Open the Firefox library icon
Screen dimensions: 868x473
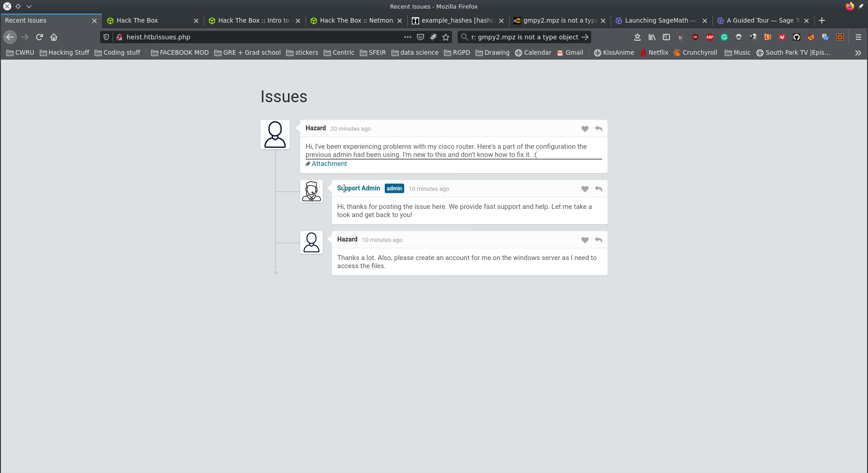point(651,37)
